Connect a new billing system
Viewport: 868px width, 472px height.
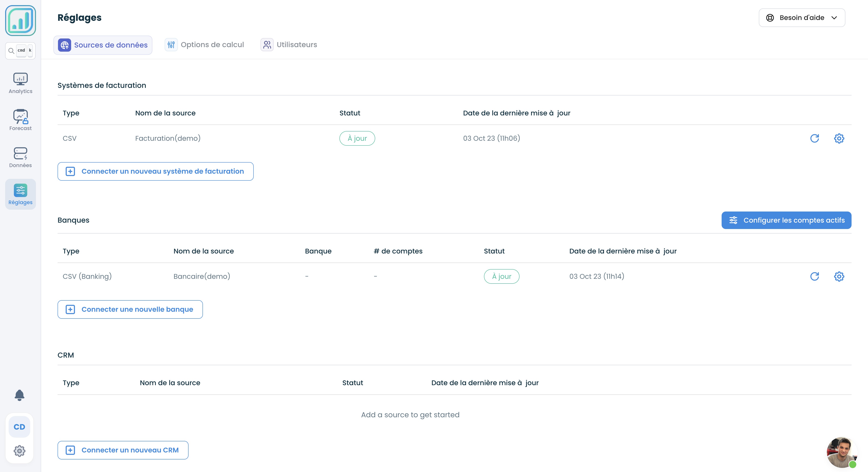(155, 171)
